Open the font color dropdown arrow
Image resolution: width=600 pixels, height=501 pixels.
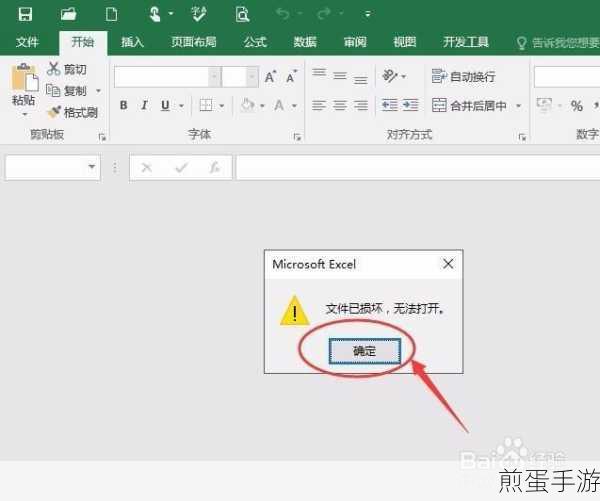[x=295, y=106]
